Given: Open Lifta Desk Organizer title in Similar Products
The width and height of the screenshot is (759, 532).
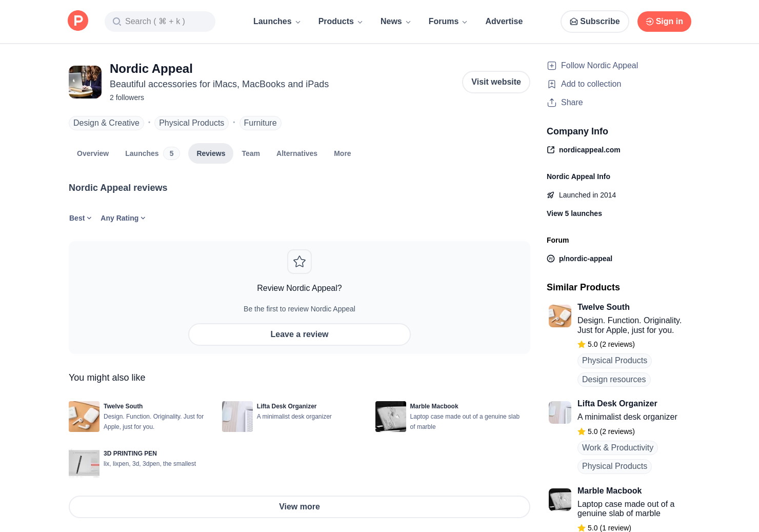Looking at the screenshot, I should click(617, 404).
